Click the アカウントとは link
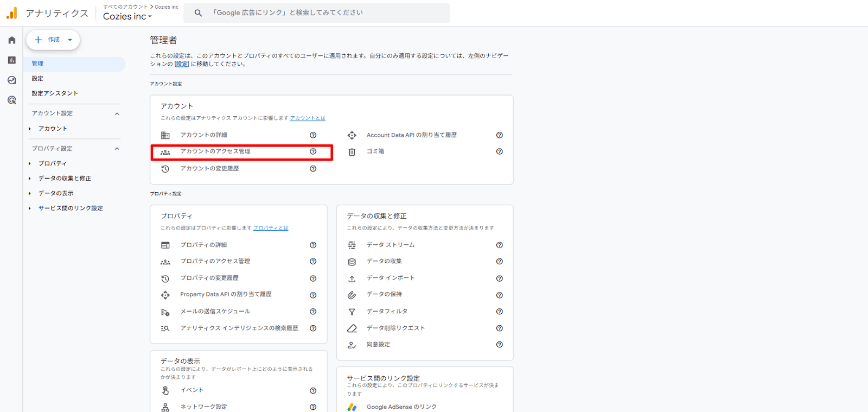Screen dimensions: 868x412 pyautogui.click(x=308, y=118)
